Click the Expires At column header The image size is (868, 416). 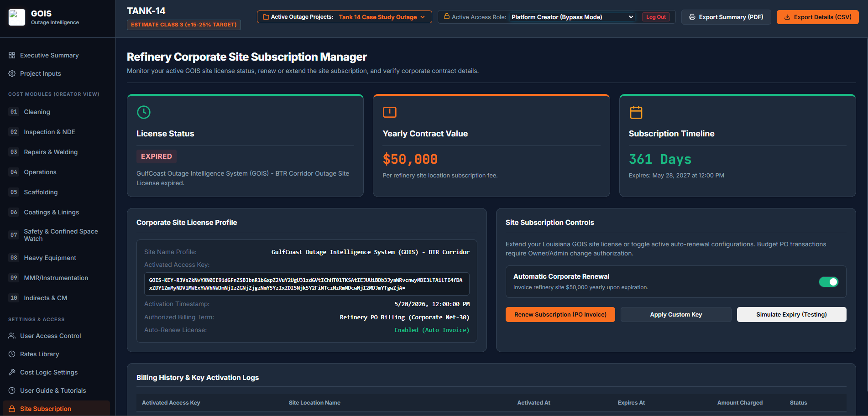click(x=631, y=403)
